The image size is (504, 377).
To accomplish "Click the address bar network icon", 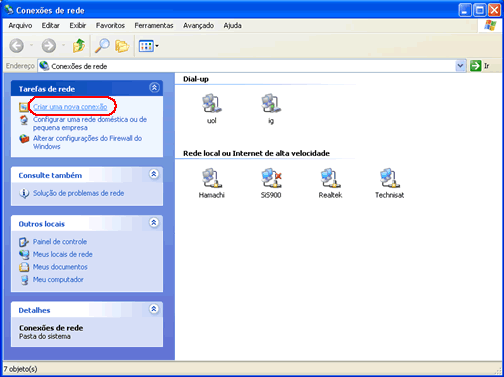I will click(44, 66).
